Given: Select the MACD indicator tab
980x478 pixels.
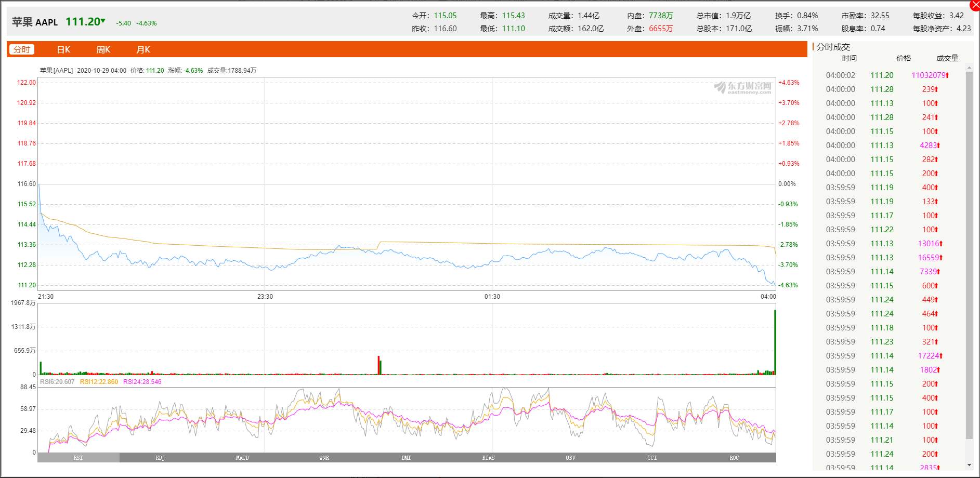Looking at the screenshot, I should (x=242, y=458).
